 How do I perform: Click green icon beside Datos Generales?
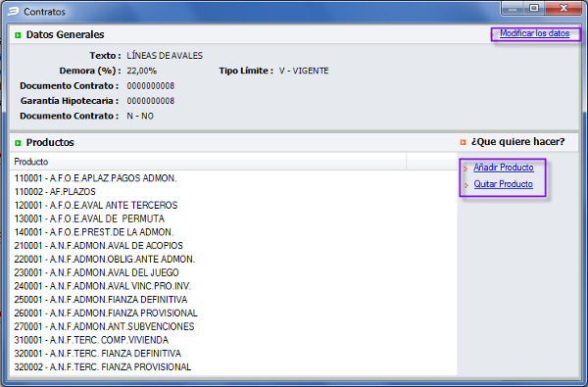pyautogui.click(x=18, y=35)
